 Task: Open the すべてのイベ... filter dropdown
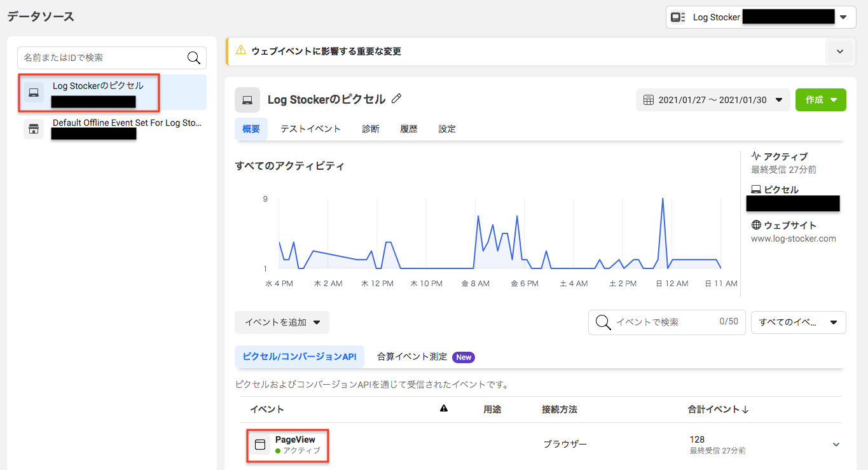pos(799,322)
